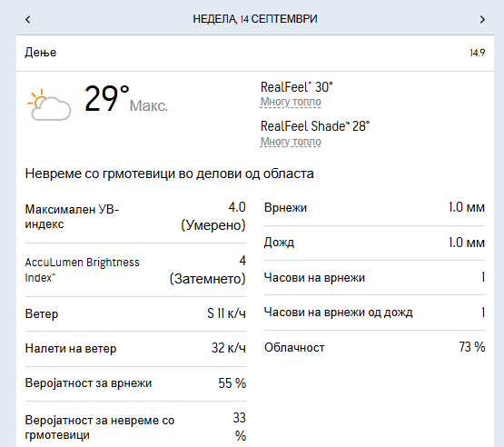Go to previous day with left arrow
Screen dimensions: 504x447
28,19
